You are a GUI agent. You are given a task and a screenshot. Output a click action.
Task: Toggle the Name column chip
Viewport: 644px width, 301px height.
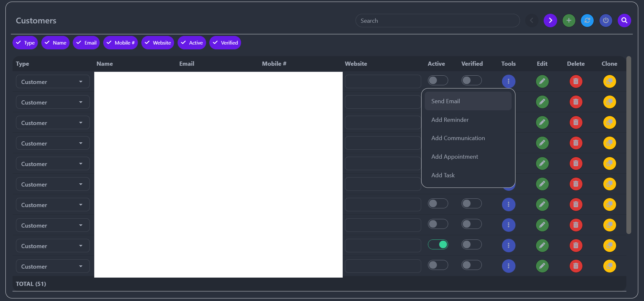(55, 43)
